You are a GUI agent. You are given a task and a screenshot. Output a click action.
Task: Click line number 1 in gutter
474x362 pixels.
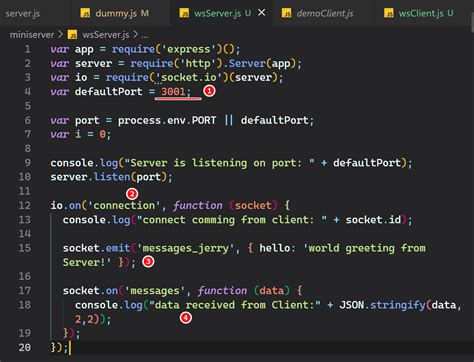pos(28,49)
